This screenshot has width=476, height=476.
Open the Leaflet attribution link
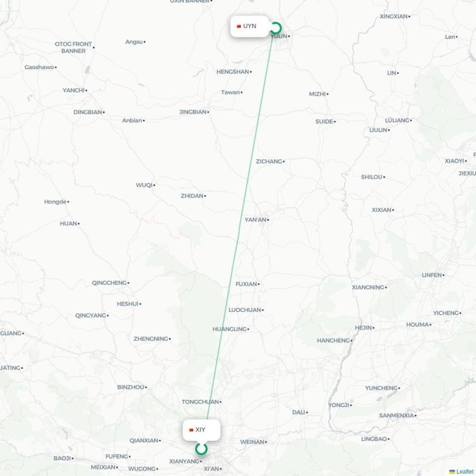point(466,471)
